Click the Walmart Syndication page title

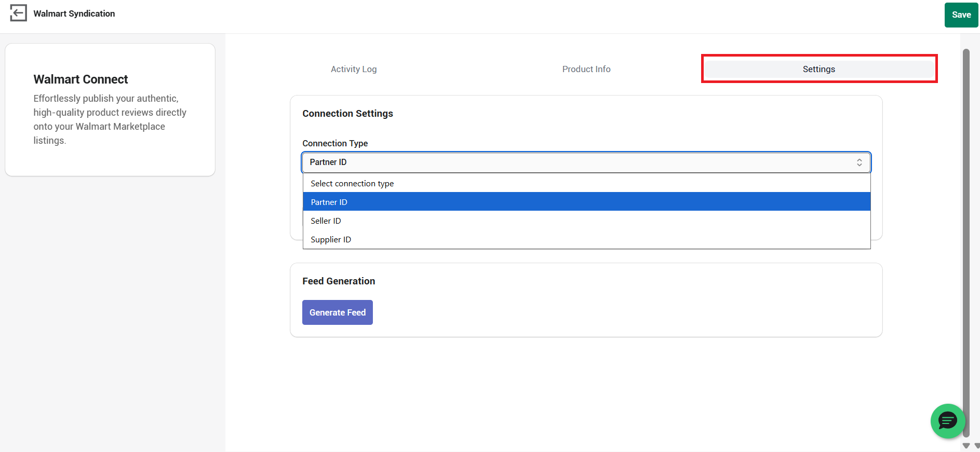point(74,13)
